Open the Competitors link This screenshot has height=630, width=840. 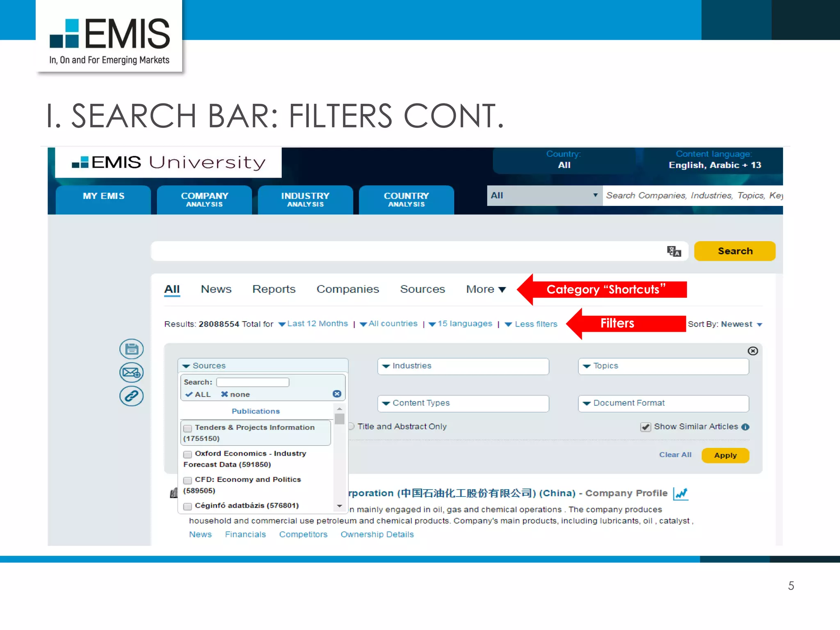click(x=303, y=534)
